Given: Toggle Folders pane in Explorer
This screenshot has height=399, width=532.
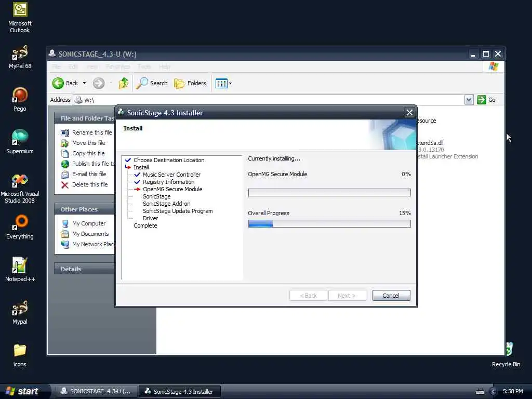Looking at the screenshot, I should coord(190,83).
